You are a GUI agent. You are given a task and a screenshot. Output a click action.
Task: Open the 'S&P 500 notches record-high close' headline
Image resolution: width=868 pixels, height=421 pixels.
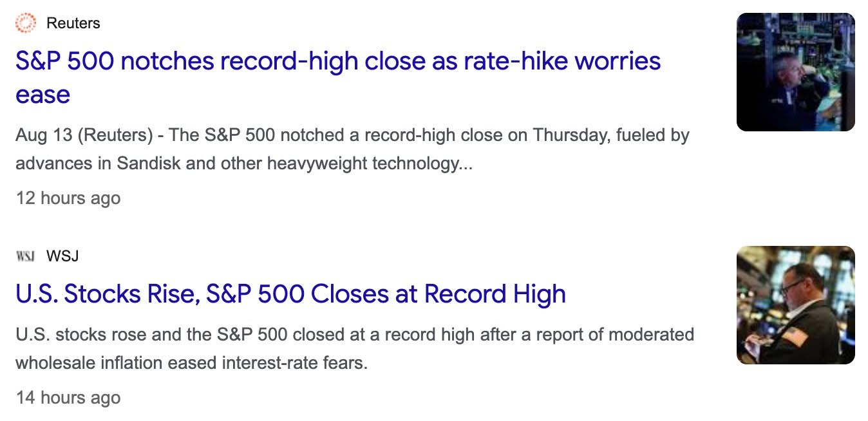click(338, 78)
